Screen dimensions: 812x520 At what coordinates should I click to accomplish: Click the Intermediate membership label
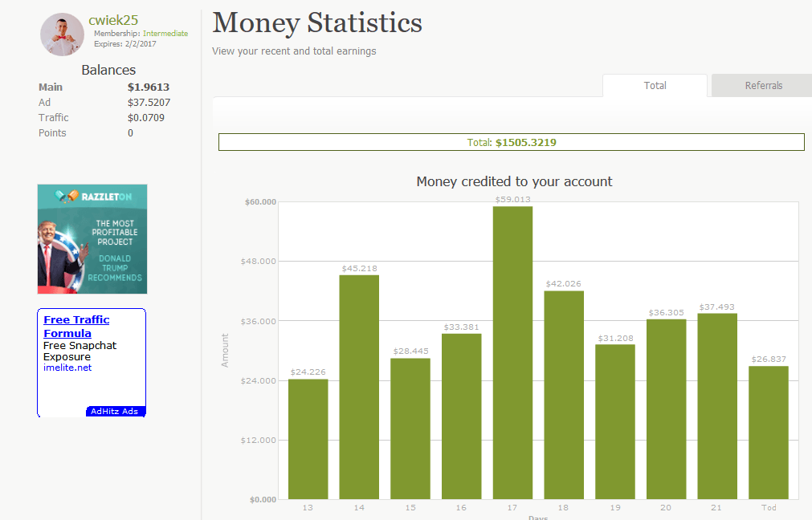coord(165,34)
